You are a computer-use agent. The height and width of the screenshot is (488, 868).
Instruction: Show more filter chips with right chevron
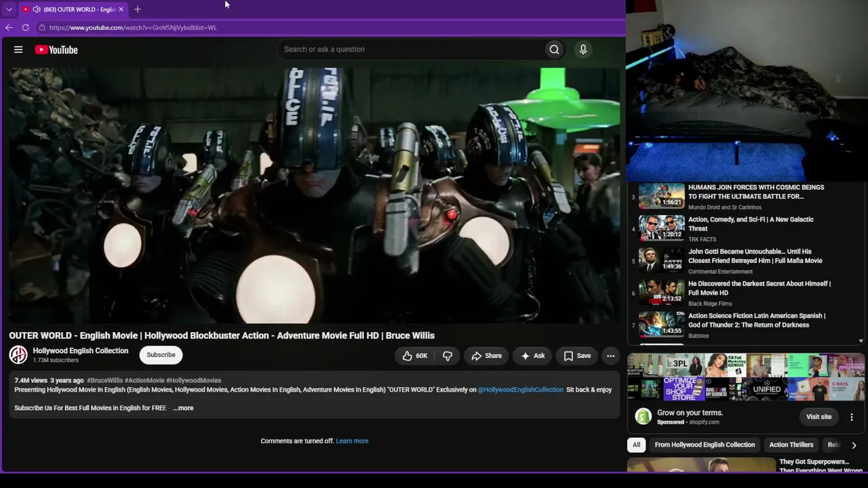pyautogui.click(x=854, y=445)
